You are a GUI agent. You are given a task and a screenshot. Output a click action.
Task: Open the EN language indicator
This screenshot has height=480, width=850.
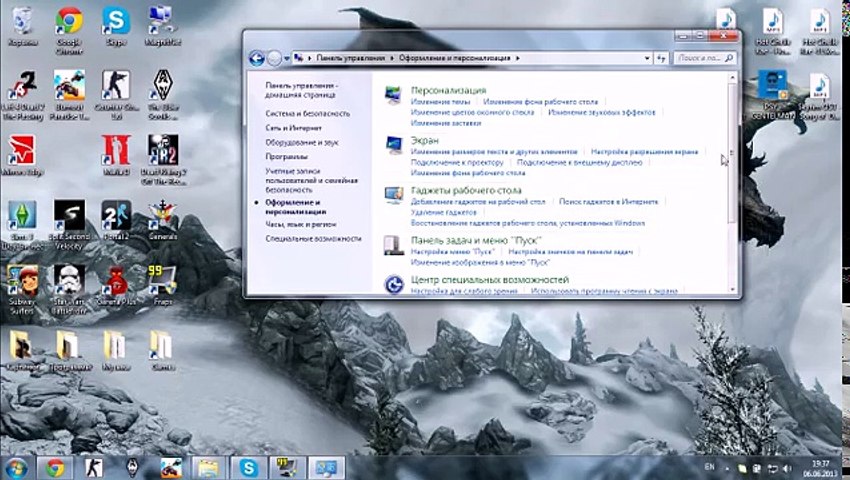tap(710, 467)
